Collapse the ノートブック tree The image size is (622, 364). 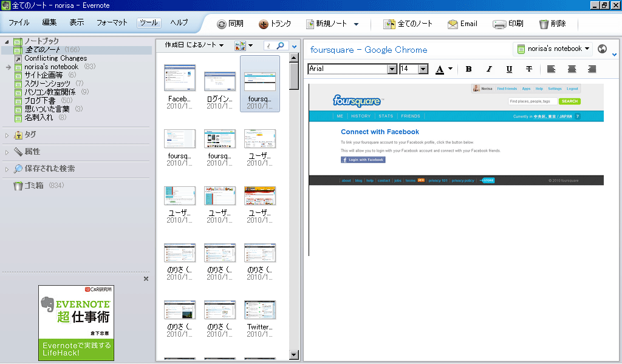tap(7, 42)
